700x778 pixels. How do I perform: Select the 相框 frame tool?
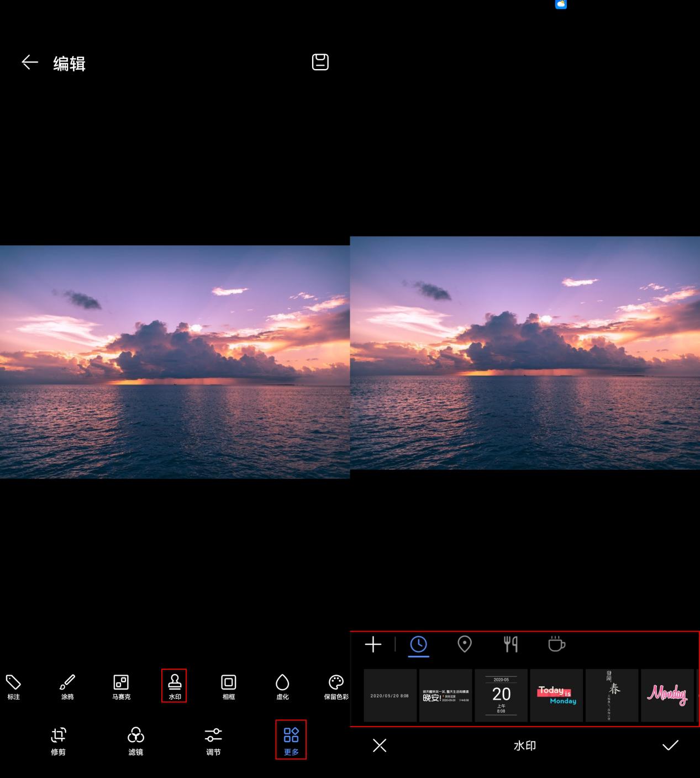[229, 687]
